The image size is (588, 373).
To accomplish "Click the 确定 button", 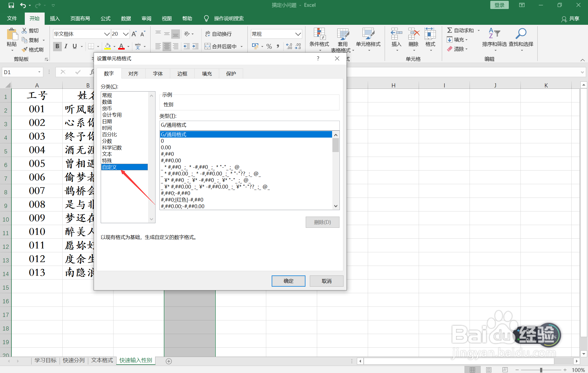I will (x=288, y=281).
